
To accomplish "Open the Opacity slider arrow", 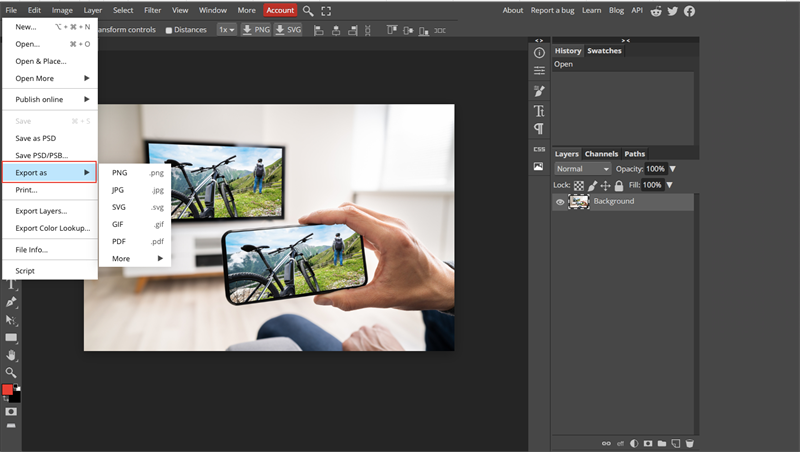I will (672, 169).
